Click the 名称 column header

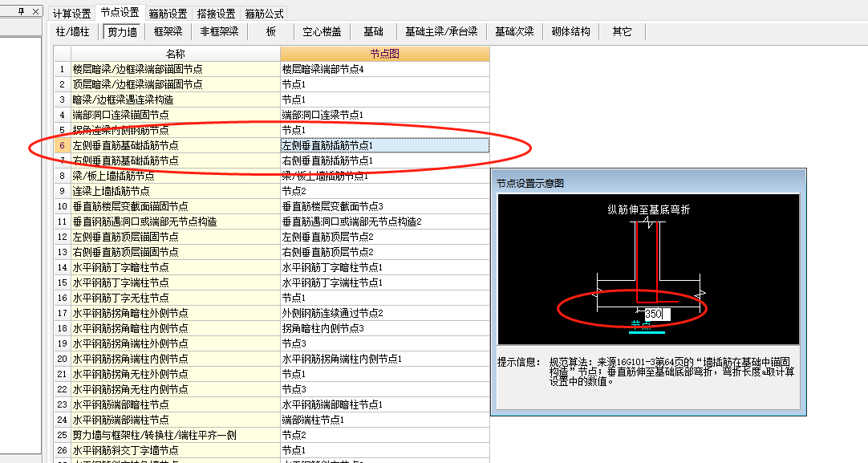[x=176, y=54]
